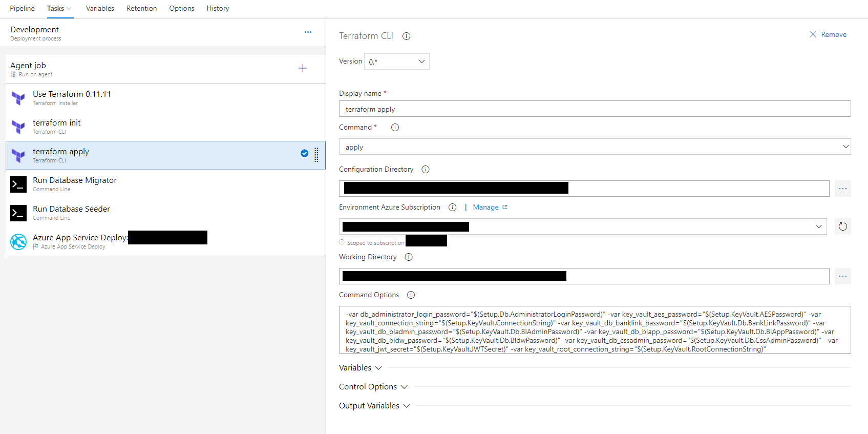Browse for Working Directory path
The image size is (868, 434).
click(x=842, y=276)
